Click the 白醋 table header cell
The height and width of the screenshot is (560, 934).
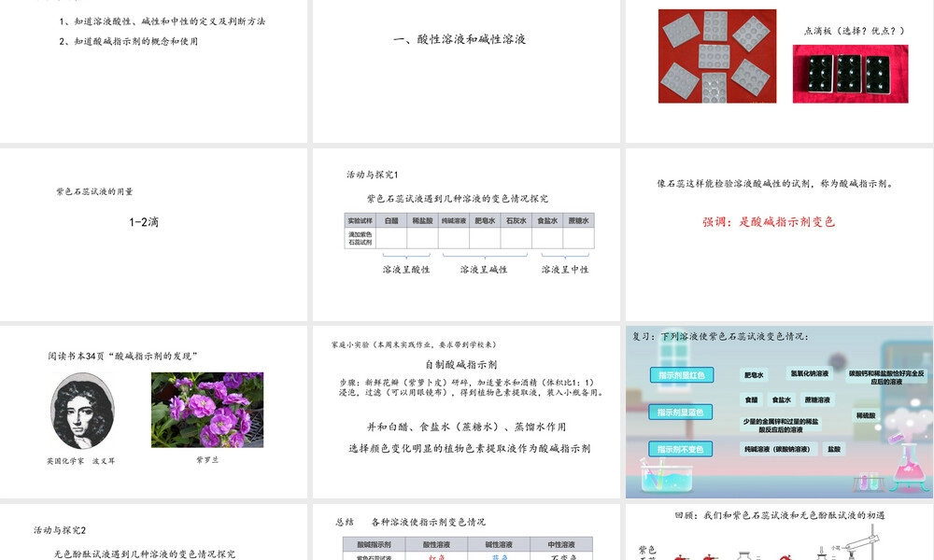[x=391, y=221]
